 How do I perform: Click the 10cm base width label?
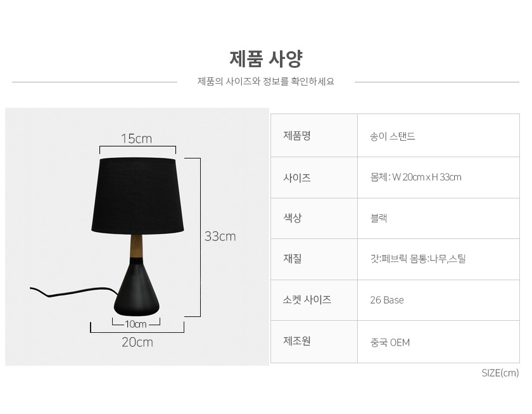coord(136,324)
